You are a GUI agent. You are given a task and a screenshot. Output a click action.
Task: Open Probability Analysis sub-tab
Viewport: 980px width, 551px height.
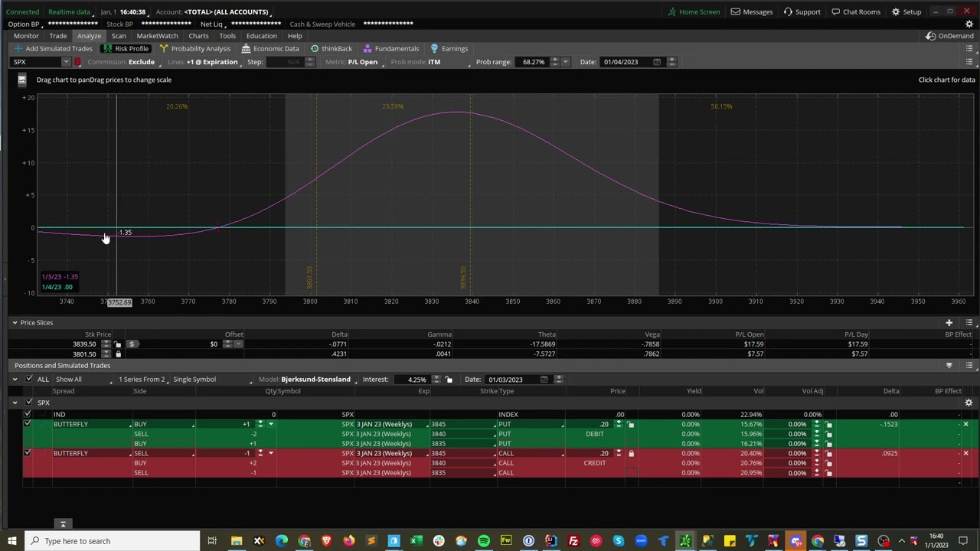[x=195, y=48]
